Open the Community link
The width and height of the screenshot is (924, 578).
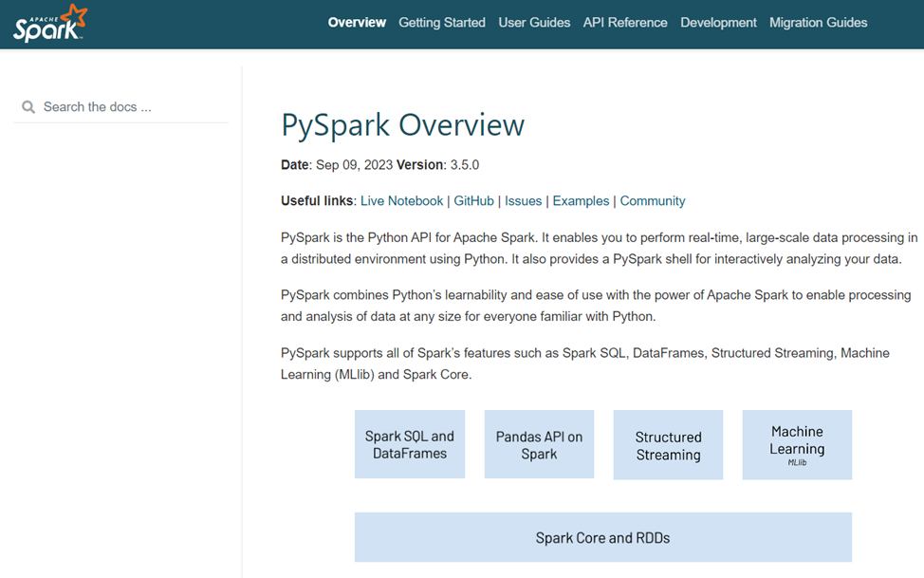(x=653, y=201)
